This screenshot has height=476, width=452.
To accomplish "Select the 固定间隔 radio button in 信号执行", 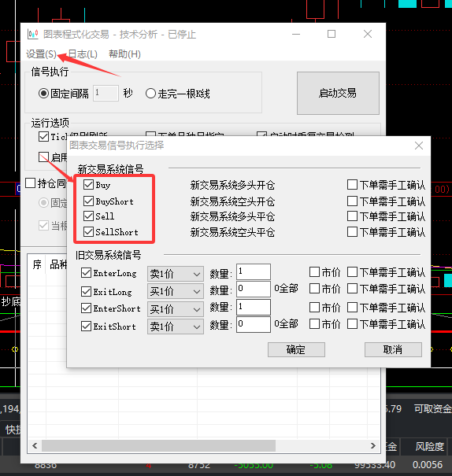I will 44,93.
